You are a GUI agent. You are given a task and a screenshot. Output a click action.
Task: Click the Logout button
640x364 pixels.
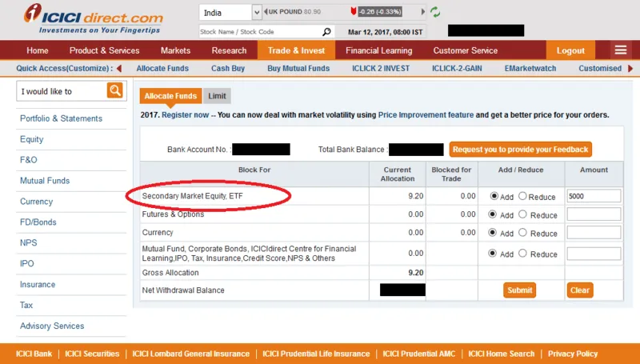click(570, 50)
